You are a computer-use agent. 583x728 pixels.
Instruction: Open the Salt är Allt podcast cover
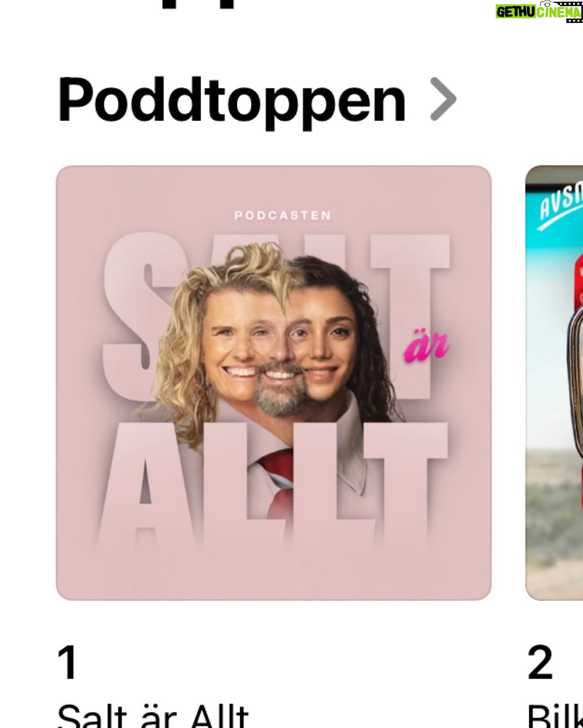274,383
